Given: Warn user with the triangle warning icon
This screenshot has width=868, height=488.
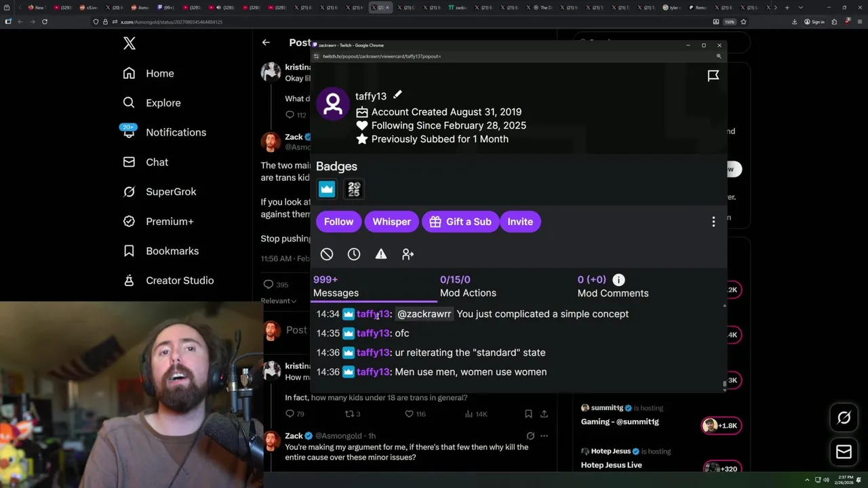Looking at the screenshot, I should tap(381, 254).
